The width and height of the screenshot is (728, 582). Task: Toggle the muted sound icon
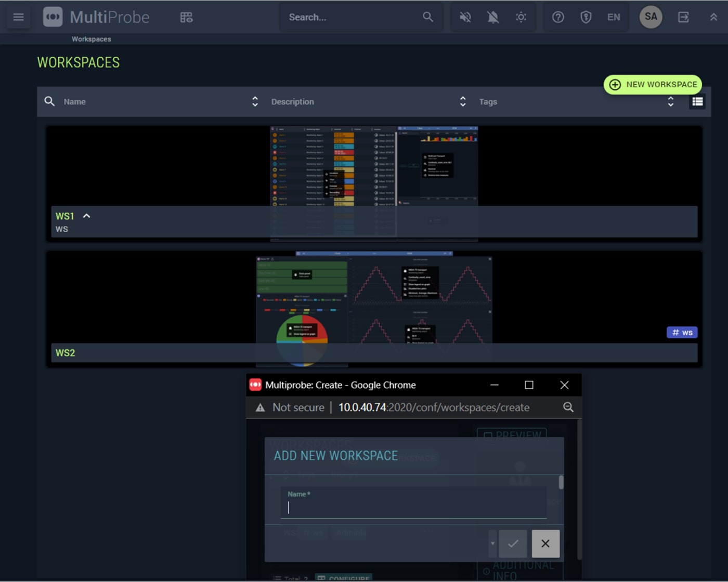(465, 17)
